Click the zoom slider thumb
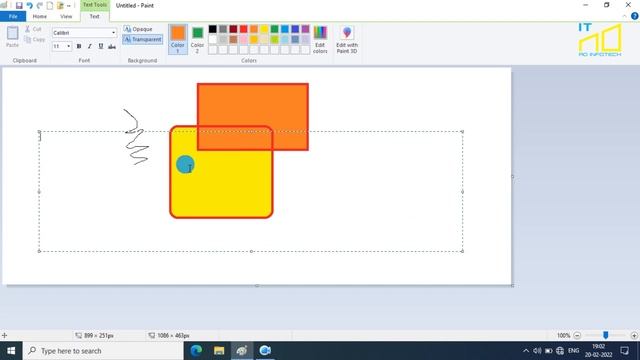Viewport: 640px width, 360px height. (606, 335)
